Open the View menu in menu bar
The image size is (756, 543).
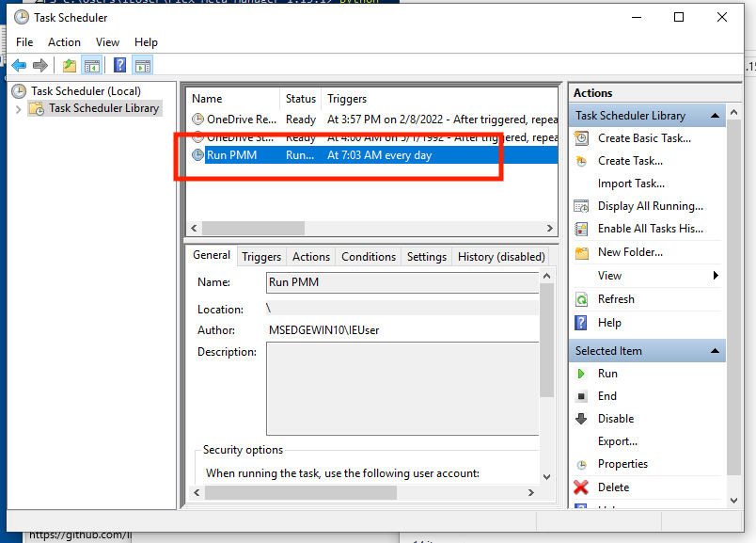[107, 42]
